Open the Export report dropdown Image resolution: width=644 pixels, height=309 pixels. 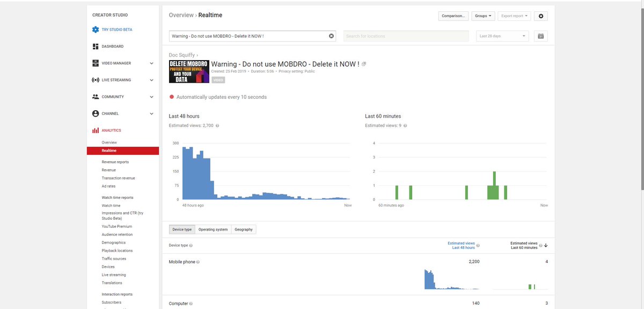pyautogui.click(x=514, y=16)
